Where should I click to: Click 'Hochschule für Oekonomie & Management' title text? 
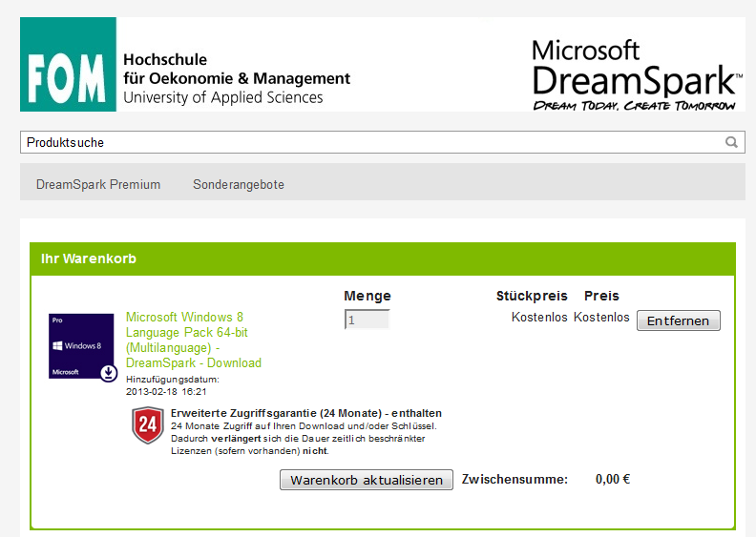(237, 69)
